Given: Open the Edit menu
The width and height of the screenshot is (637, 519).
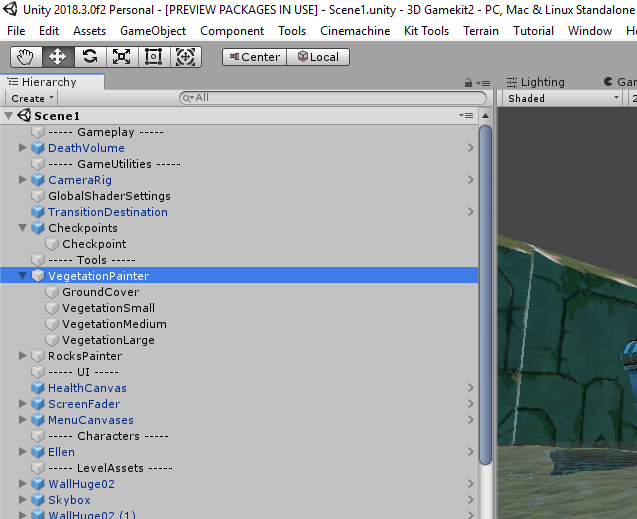Looking at the screenshot, I should pyautogui.click(x=49, y=31).
